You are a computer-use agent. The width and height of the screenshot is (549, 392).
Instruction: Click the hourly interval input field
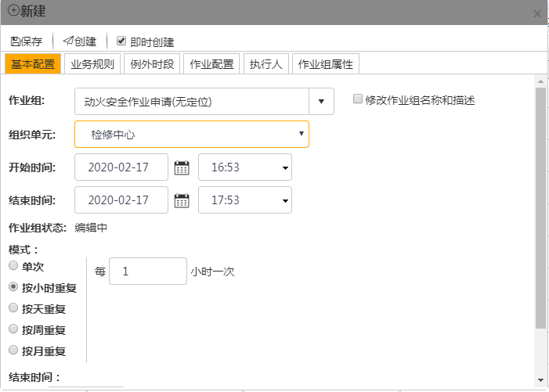click(148, 272)
